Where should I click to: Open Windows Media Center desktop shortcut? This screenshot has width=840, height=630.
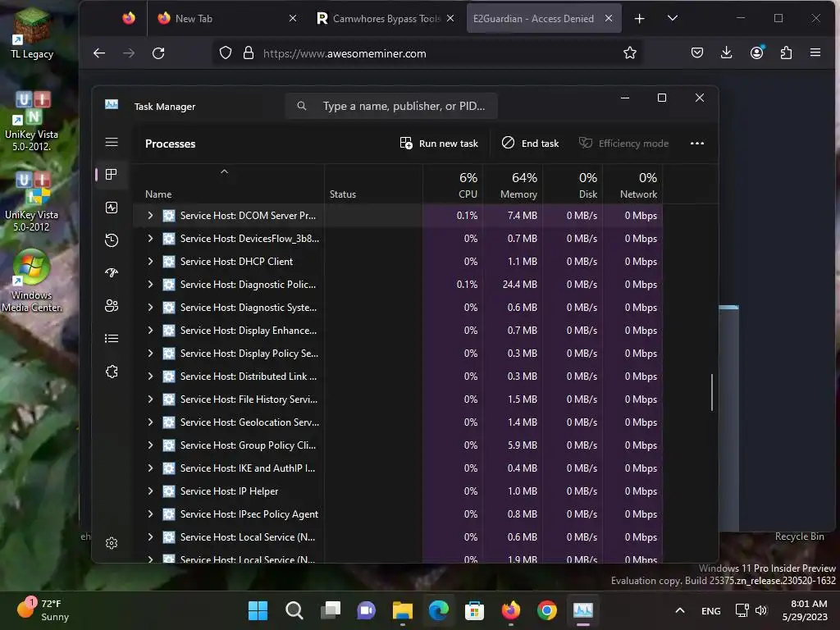pyautogui.click(x=32, y=281)
